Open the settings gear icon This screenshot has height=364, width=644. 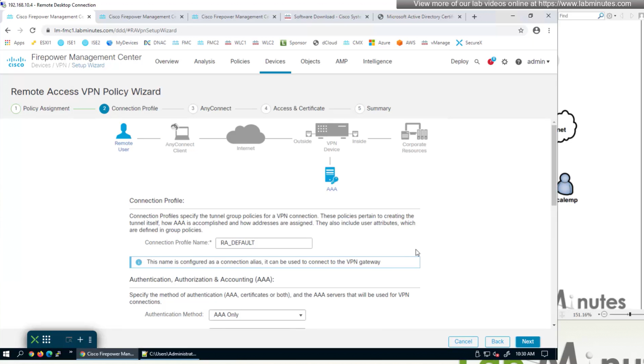click(505, 62)
